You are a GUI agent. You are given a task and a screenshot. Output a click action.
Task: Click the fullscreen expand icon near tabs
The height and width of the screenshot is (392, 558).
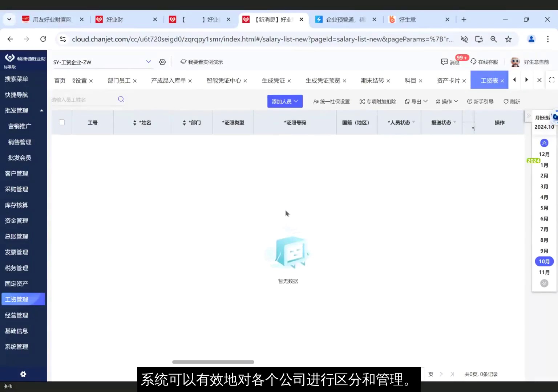coord(552,80)
